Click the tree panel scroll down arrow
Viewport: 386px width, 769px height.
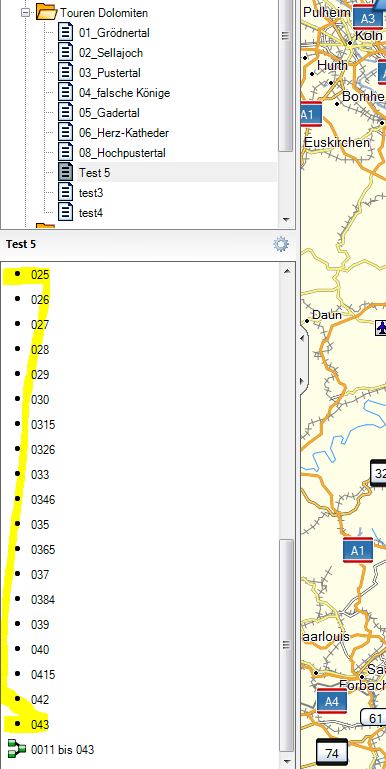coord(286,220)
